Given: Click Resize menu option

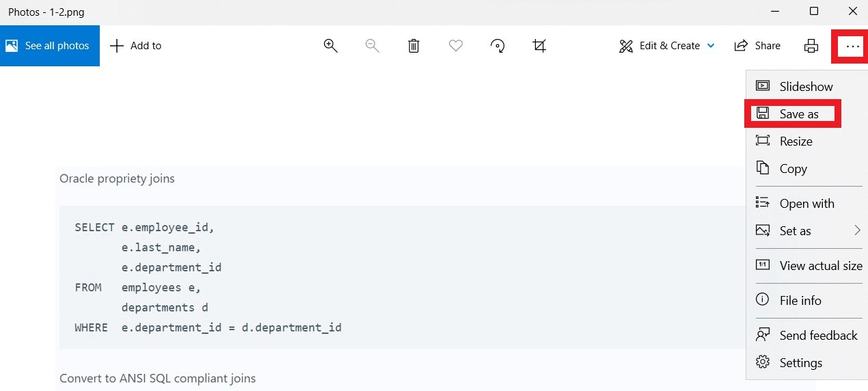Looking at the screenshot, I should (796, 141).
